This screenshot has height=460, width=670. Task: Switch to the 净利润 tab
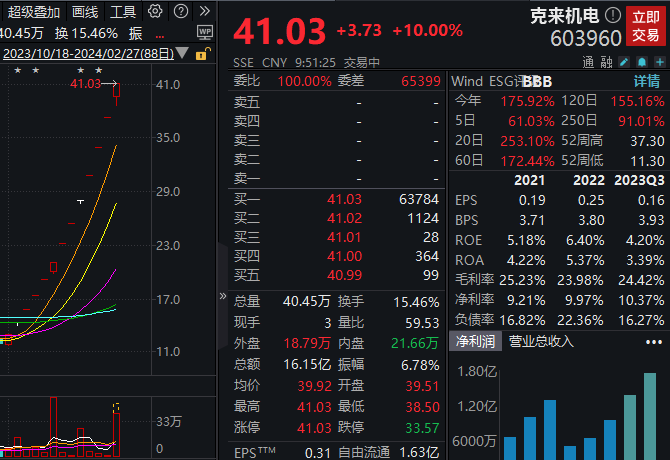(x=475, y=341)
